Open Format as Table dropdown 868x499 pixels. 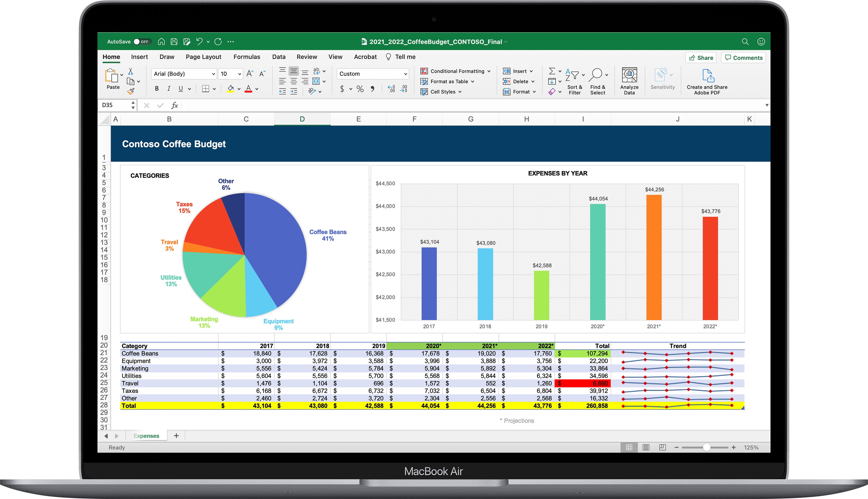(448, 82)
